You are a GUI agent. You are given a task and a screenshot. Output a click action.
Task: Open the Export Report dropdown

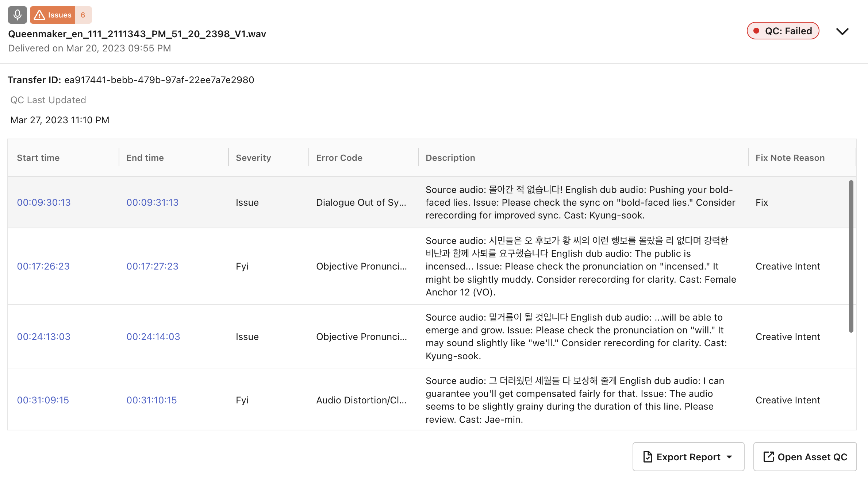coord(688,457)
